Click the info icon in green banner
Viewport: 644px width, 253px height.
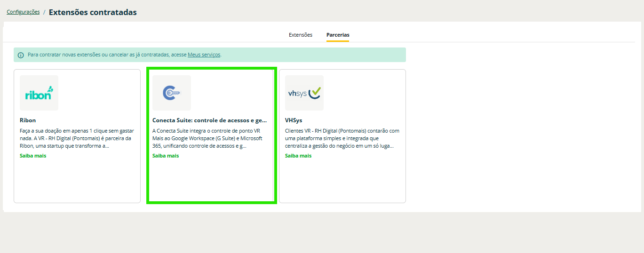pos(21,55)
